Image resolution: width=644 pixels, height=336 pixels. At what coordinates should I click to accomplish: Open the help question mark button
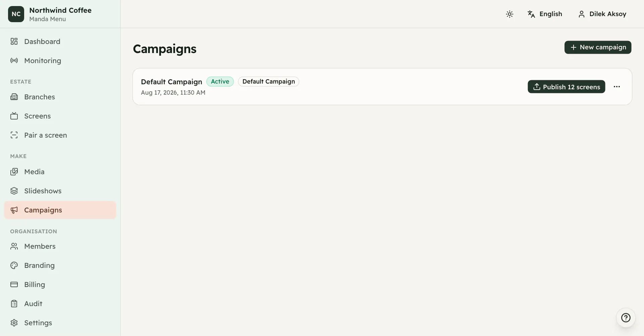pyautogui.click(x=626, y=318)
